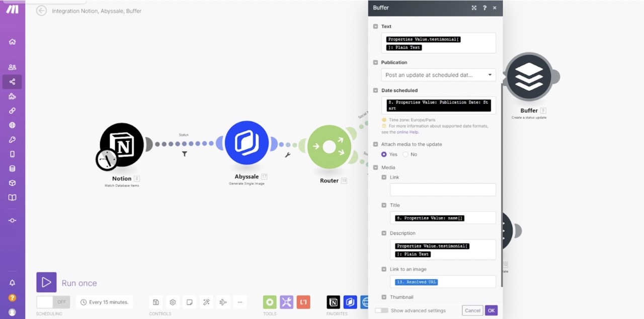Click the Link to an image field
Screen dimensions: 644x319
443,281
